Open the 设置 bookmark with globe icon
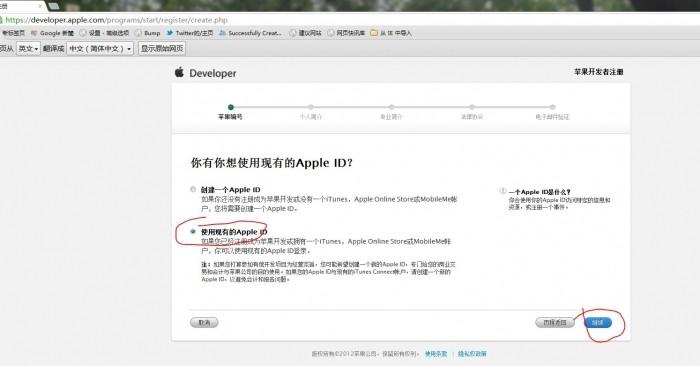Image resolution: width=700 pixels, height=366 pixels. tap(104, 33)
